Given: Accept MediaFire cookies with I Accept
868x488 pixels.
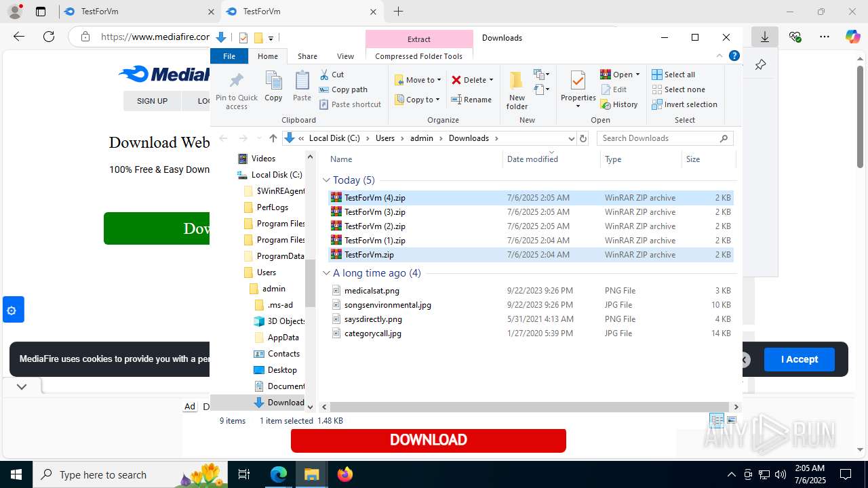Looking at the screenshot, I should click(x=800, y=359).
